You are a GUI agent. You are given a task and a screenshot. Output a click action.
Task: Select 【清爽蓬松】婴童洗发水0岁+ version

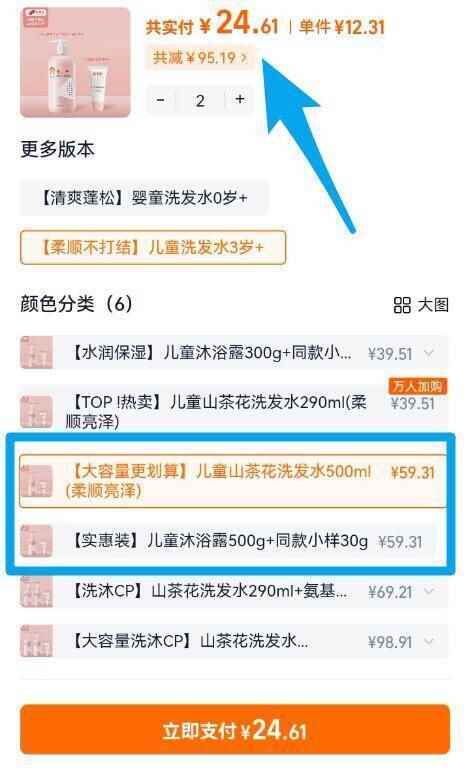coord(144,198)
